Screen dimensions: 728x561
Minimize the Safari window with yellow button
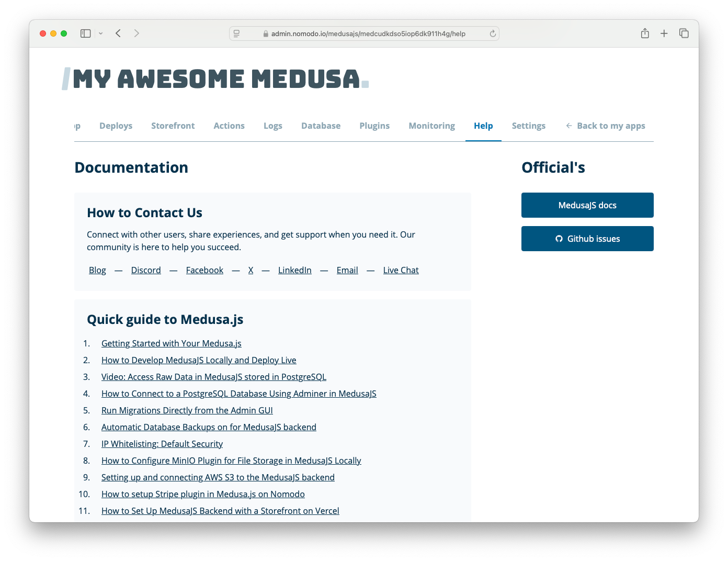click(x=53, y=33)
